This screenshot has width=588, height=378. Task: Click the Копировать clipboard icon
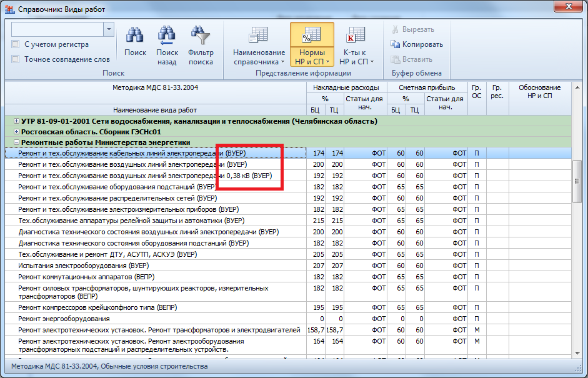click(396, 44)
